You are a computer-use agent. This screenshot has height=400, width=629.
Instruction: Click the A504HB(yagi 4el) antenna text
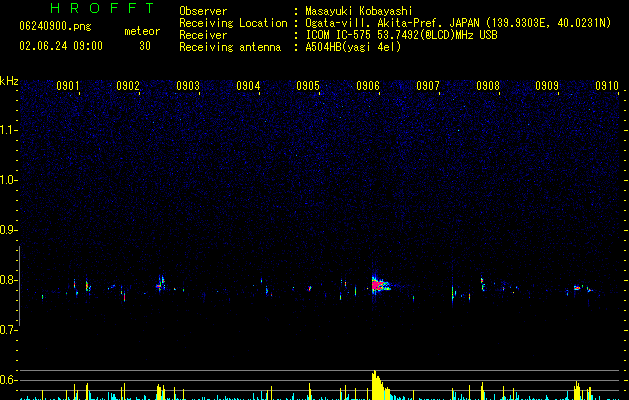(x=353, y=47)
